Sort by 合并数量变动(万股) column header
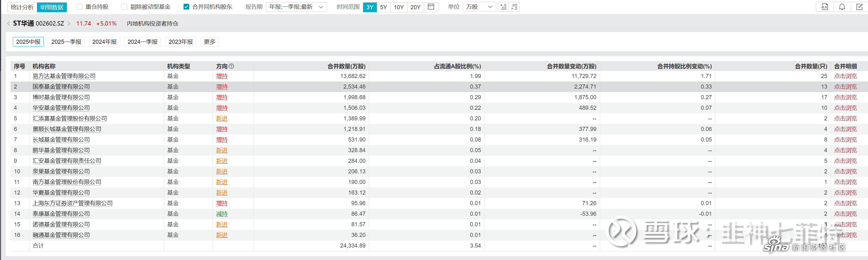 (572, 66)
